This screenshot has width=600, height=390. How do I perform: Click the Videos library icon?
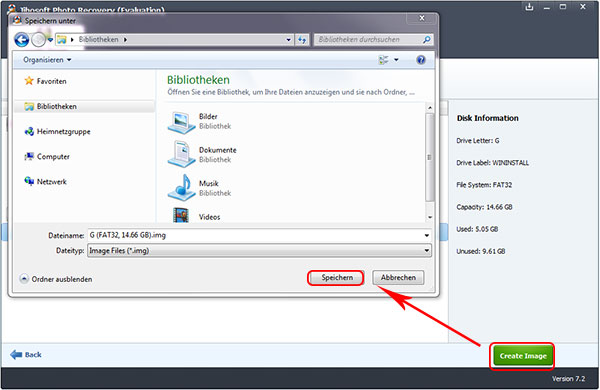[x=181, y=215]
